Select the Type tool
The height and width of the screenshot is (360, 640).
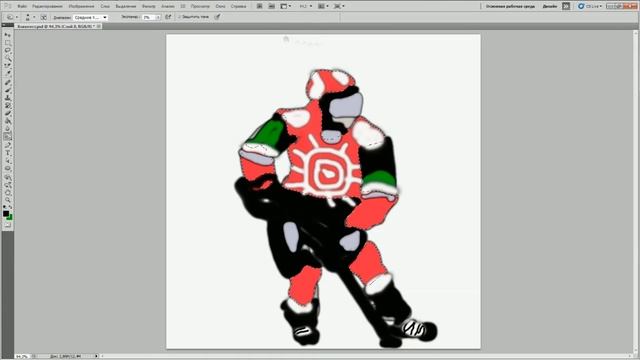[7, 153]
